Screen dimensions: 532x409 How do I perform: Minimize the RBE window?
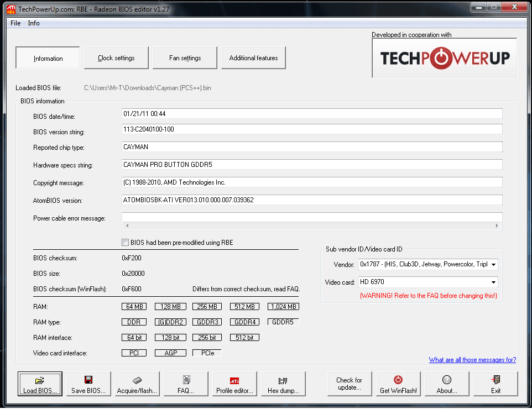[x=479, y=7]
